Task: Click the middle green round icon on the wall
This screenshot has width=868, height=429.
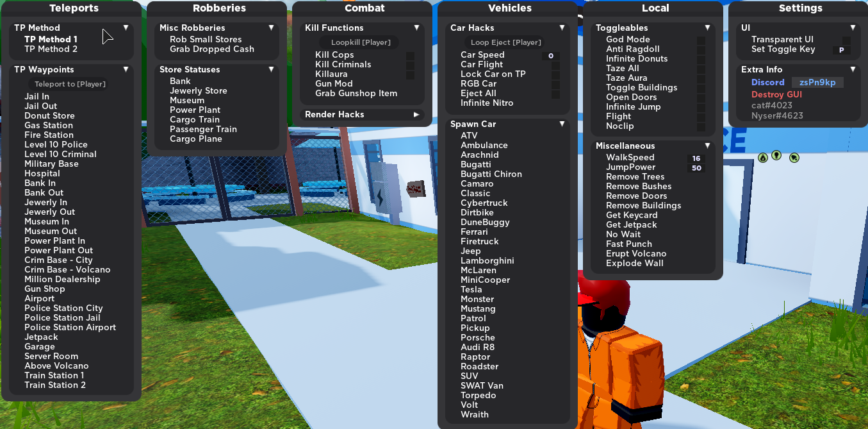Action: coord(776,155)
